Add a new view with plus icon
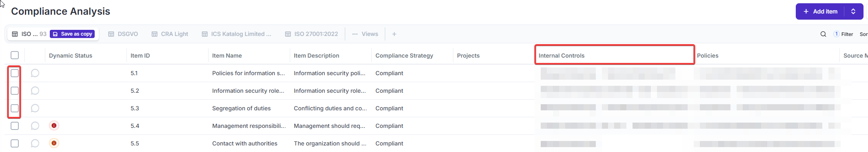This screenshot has width=868, height=152. [x=394, y=34]
